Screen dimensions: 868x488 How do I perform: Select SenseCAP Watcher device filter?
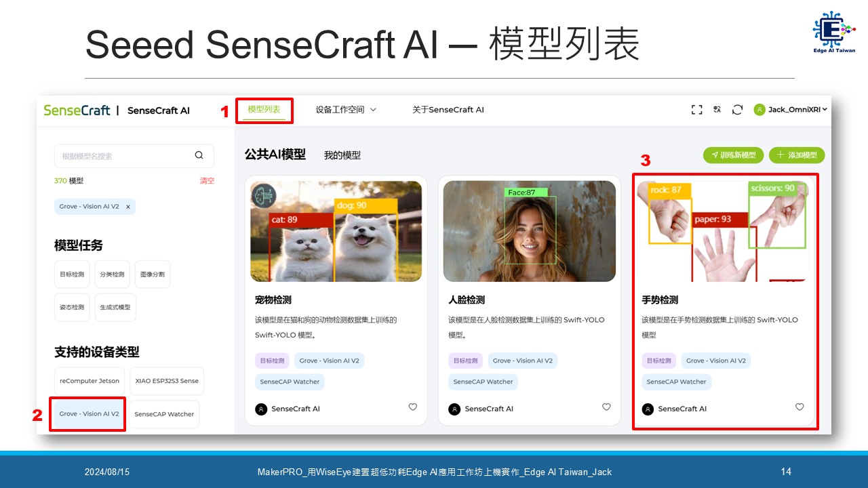click(164, 414)
